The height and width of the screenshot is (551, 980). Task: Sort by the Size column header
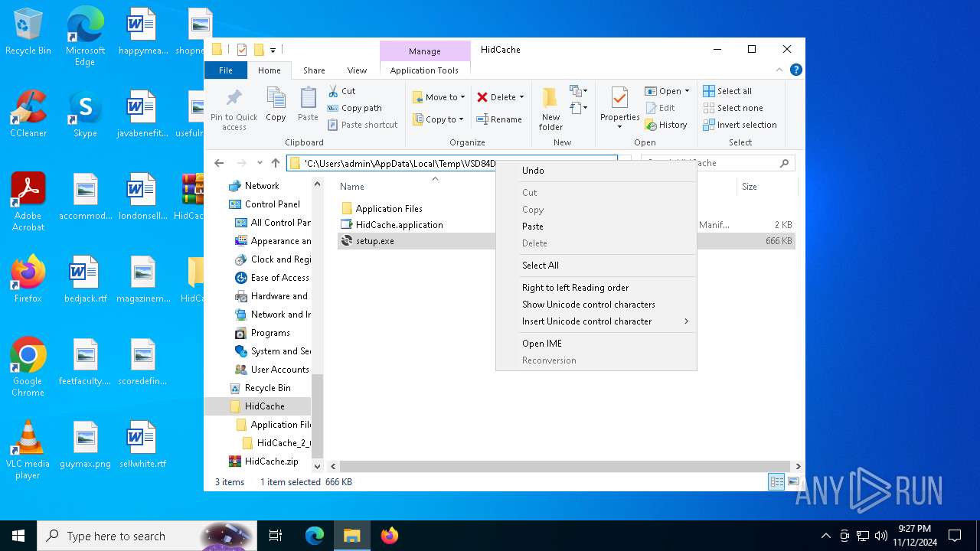[750, 187]
